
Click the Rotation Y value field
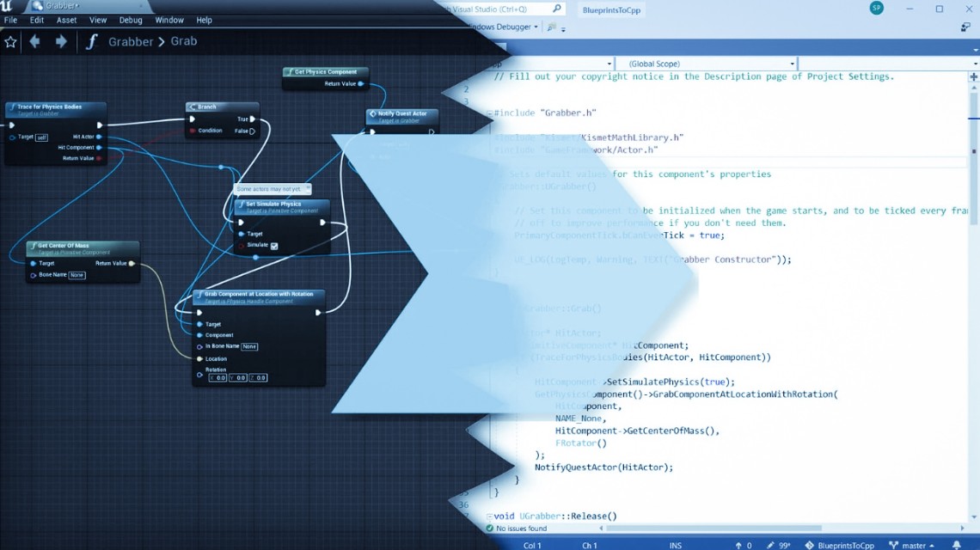(x=237, y=378)
